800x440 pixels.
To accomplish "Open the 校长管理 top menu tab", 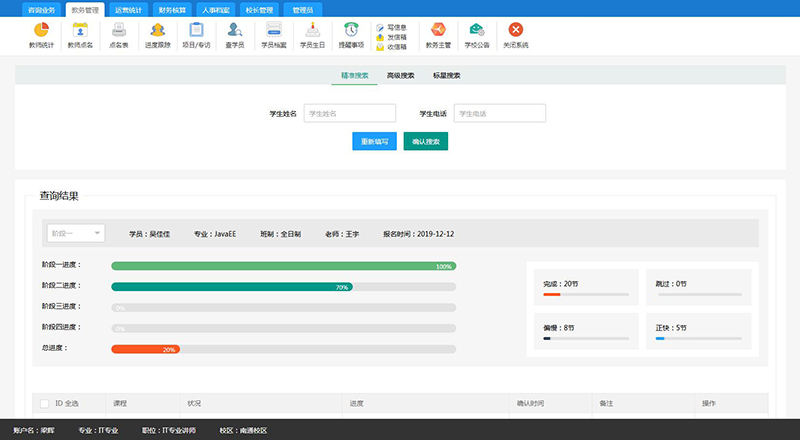I will 259,8.
